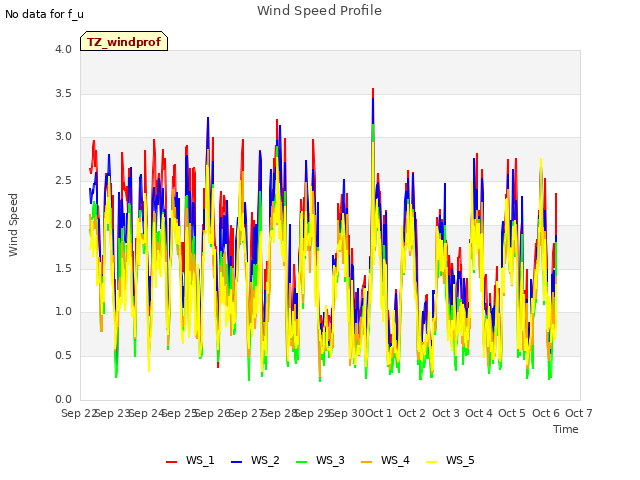Image resolution: width=640 pixels, height=480 pixels.
Task: Click the green WS_3 legend swatch
Action: (x=302, y=462)
